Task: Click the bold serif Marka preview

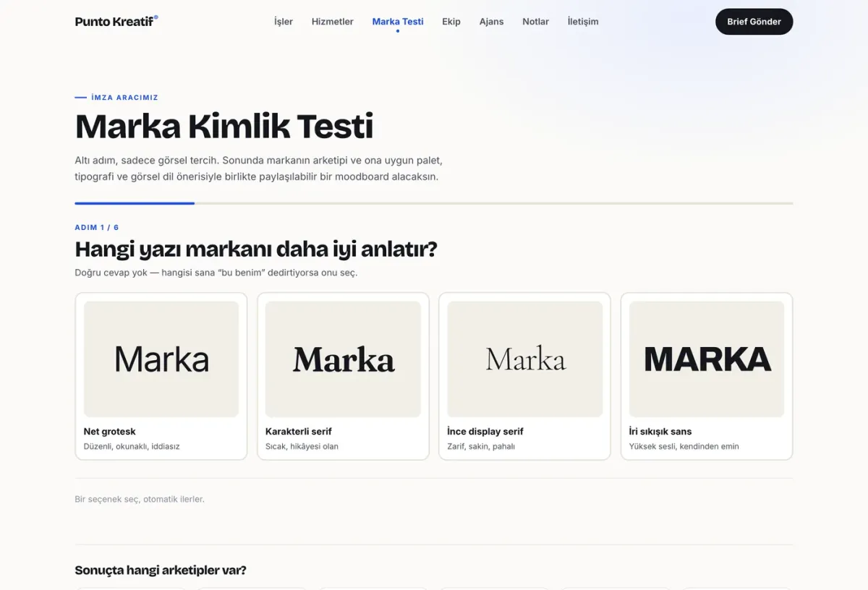Action: 343,359
